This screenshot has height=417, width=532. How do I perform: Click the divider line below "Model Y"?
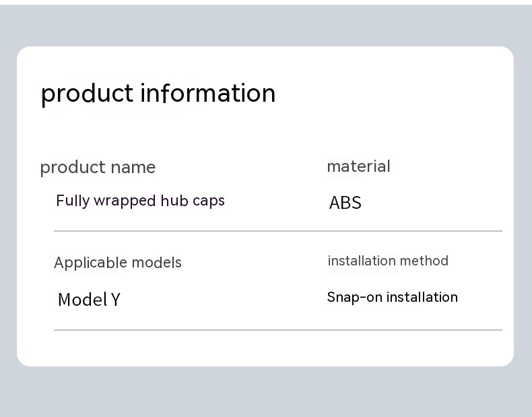click(x=277, y=330)
